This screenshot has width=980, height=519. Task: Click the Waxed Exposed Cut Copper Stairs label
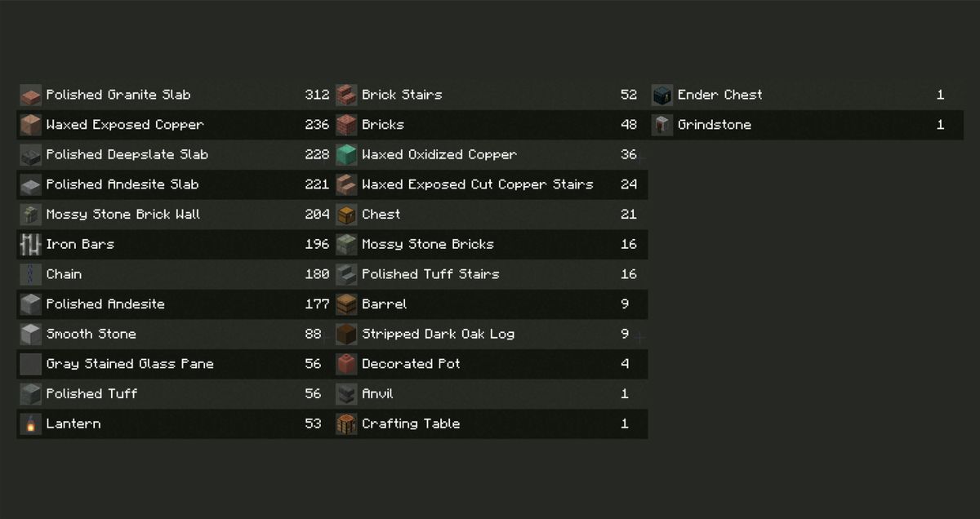pos(477,185)
